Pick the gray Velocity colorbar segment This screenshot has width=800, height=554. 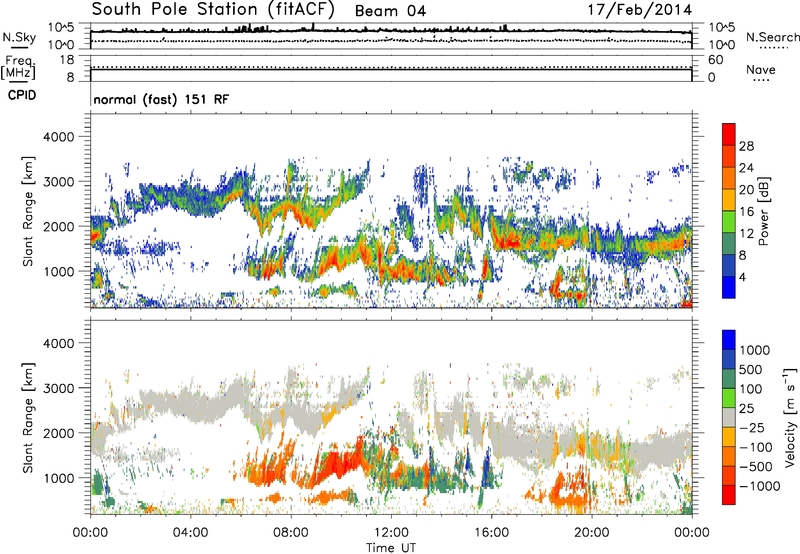[x=729, y=418]
